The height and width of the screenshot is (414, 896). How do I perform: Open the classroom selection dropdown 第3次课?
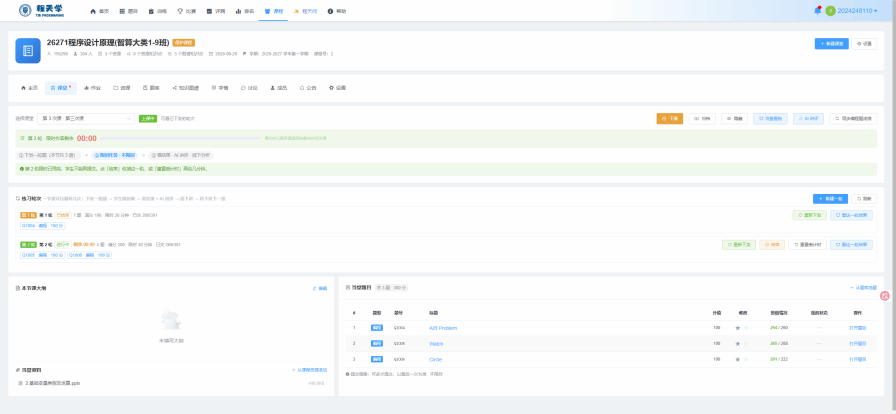pyautogui.click(x=86, y=118)
